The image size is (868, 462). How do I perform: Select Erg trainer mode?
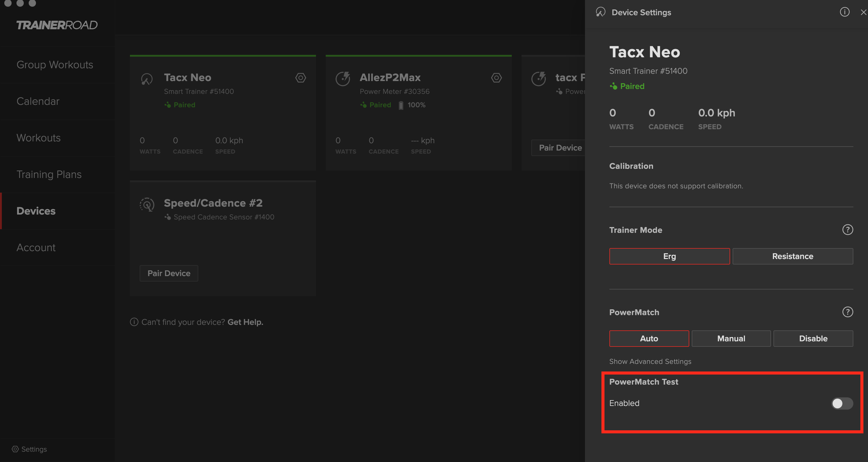tap(669, 256)
